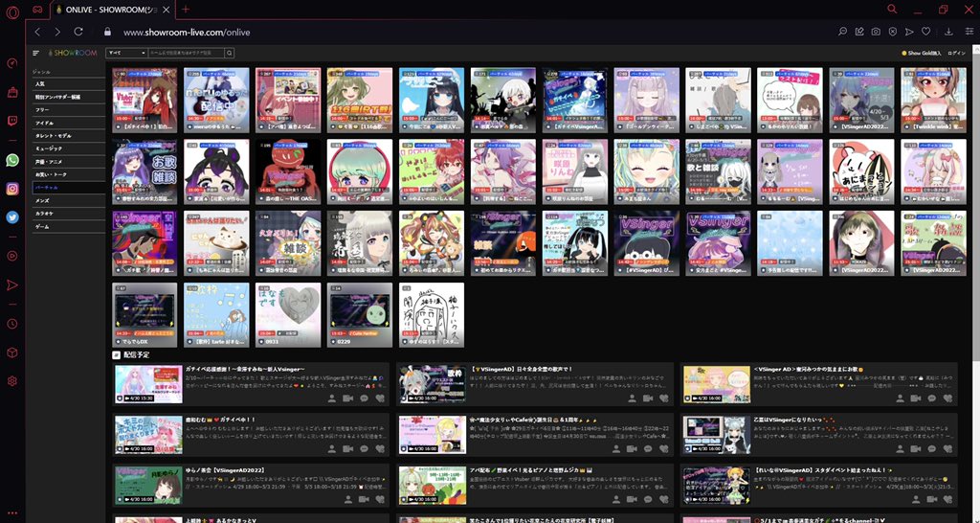Open a new tab with plus
The height and width of the screenshot is (523, 980).
186,10
